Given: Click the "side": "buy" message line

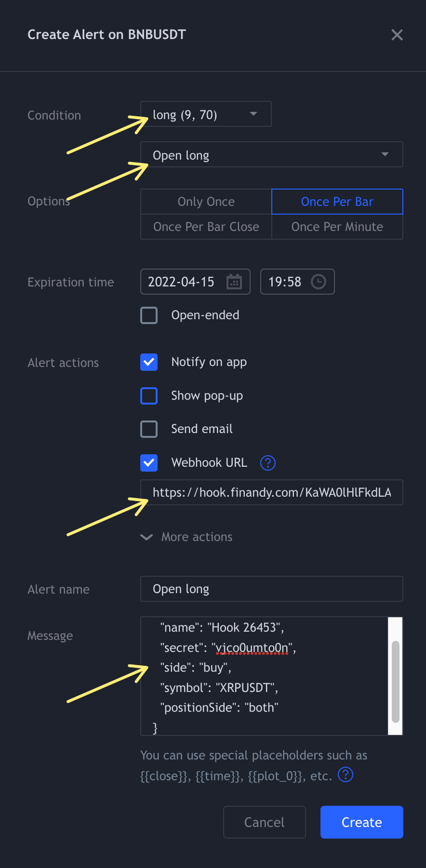Looking at the screenshot, I should [196, 667].
